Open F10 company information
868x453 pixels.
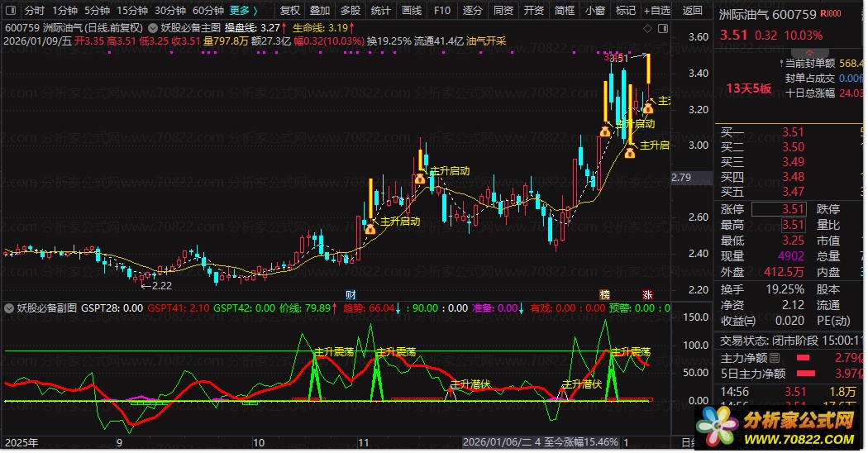[441, 11]
